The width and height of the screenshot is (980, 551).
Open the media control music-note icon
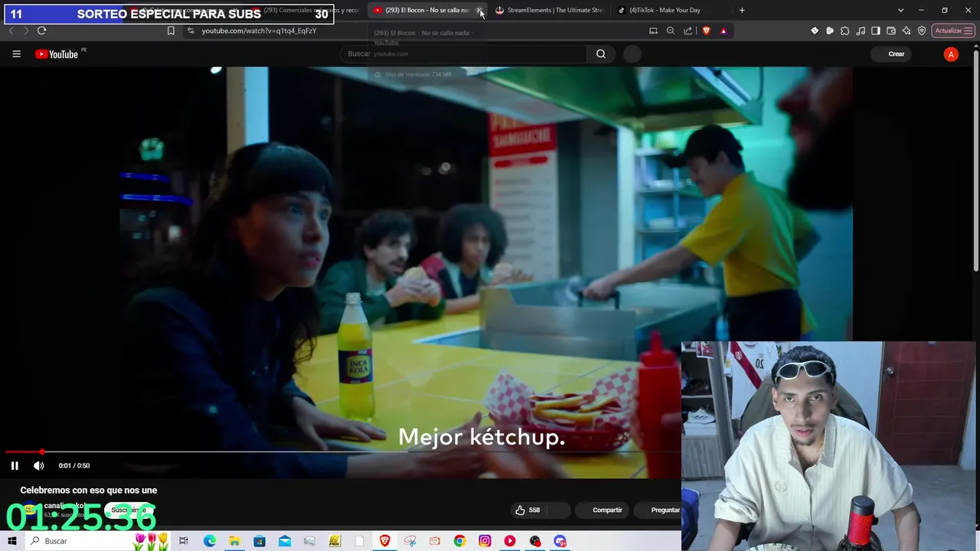[x=861, y=31]
